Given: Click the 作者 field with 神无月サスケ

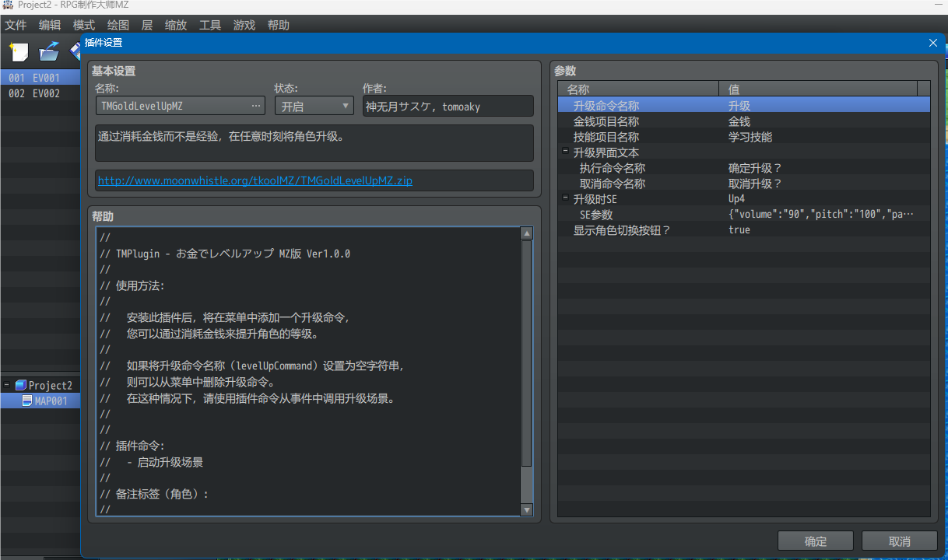Looking at the screenshot, I should (448, 106).
